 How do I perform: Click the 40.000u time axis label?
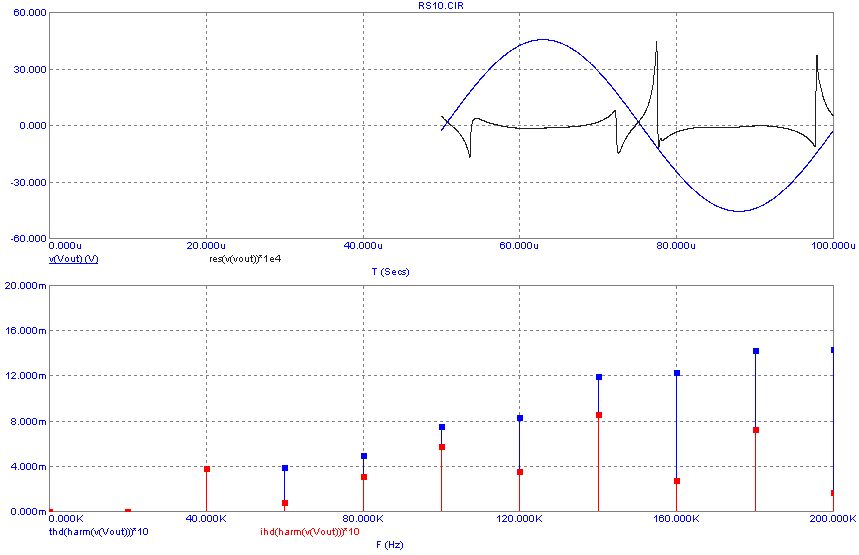coord(363,245)
